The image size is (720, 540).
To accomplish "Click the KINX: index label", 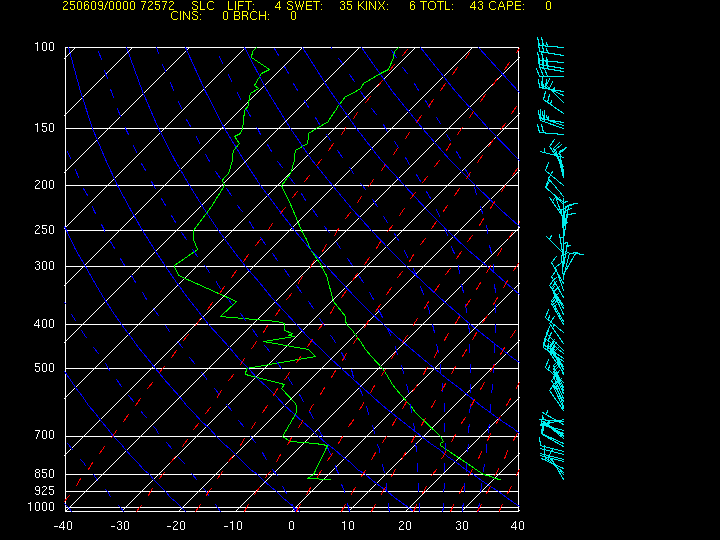I will tap(372, 6).
